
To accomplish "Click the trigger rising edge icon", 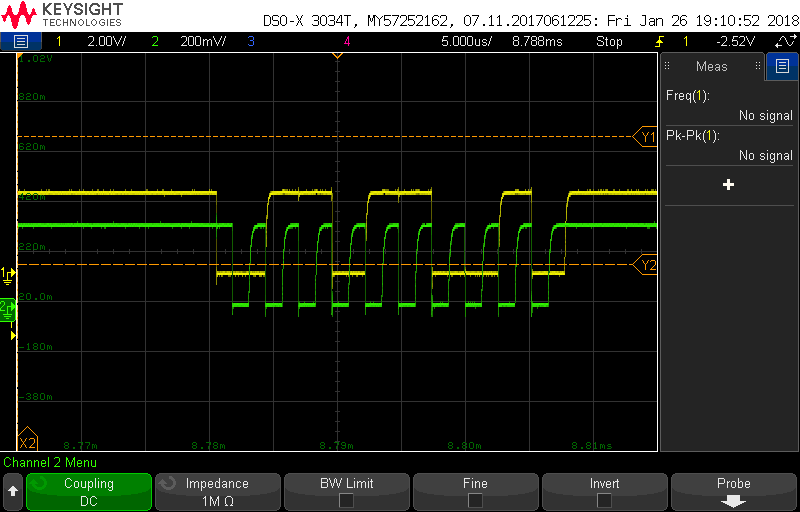I will click(x=661, y=41).
